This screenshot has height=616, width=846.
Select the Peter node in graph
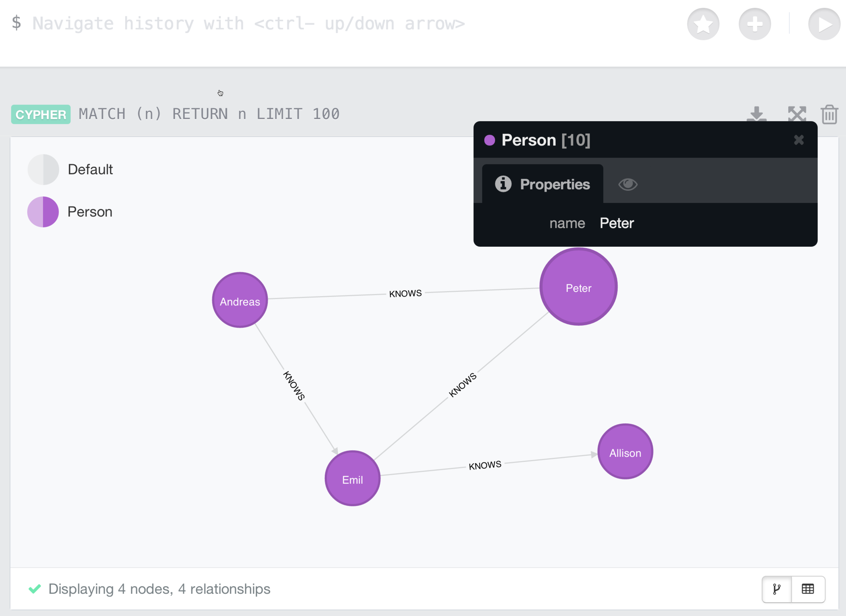click(x=578, y=287)
